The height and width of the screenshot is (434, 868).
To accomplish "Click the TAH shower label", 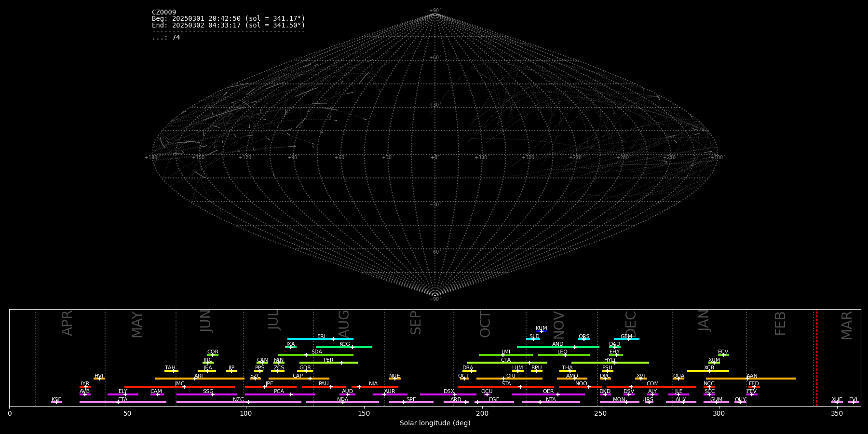I will (170, 368).
